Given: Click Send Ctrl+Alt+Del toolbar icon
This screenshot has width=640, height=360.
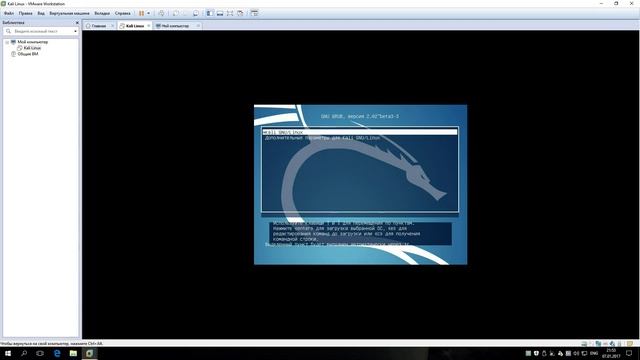Looking at the screenshot, I should (162, 13).
